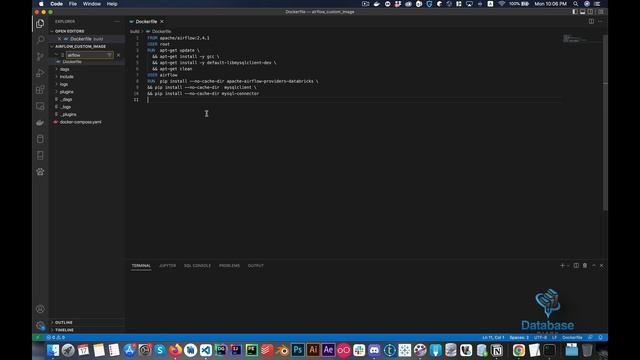Open remote window indicator in status bar

(38, 338)
